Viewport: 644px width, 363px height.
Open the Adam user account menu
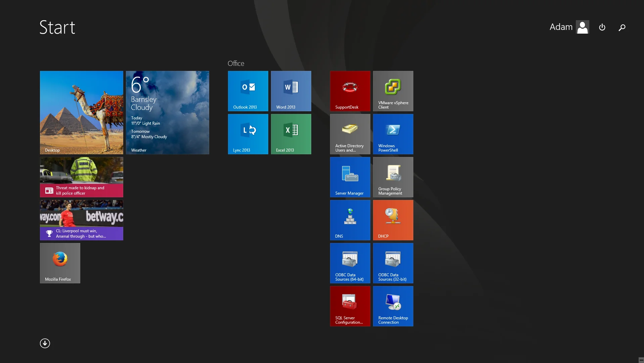click(x=569, y=27)
